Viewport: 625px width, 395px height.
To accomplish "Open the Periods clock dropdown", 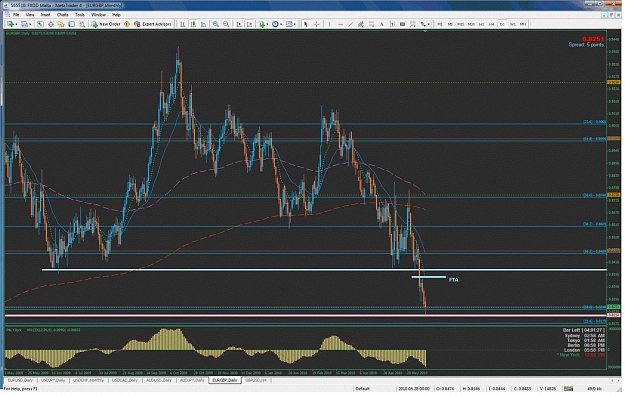I will click(277, 24).
